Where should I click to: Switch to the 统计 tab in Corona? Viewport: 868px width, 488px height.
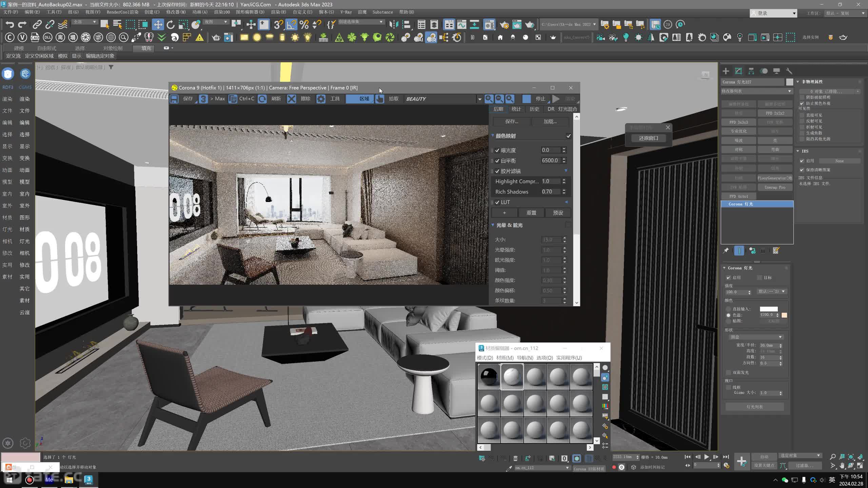pos(516,109)
